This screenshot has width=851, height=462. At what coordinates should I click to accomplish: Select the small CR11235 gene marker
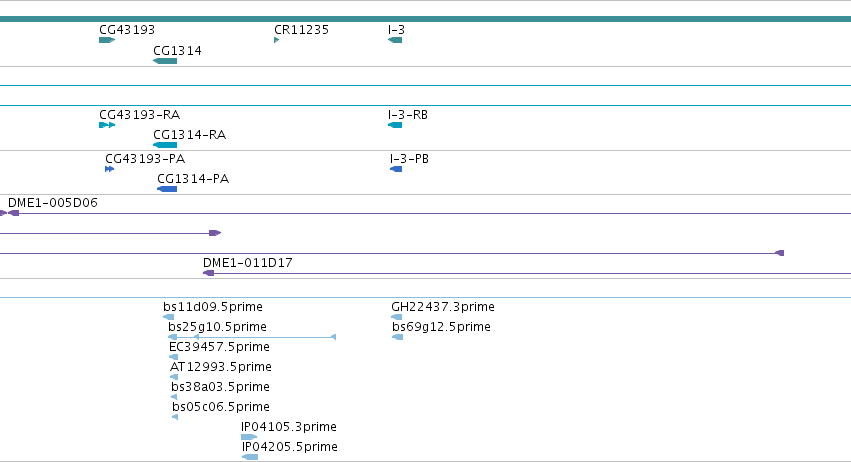coord(277,40)
